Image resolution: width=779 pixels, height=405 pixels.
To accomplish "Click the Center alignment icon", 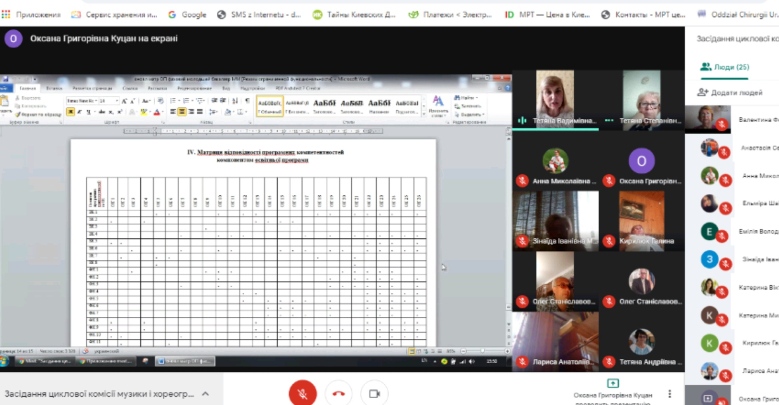I will [182, 111].
